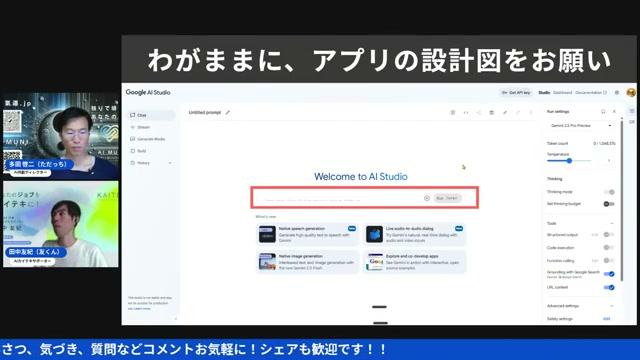Click the Temperature value box
640x360 pixels.
pyautogui.click(x=608, y=161)
